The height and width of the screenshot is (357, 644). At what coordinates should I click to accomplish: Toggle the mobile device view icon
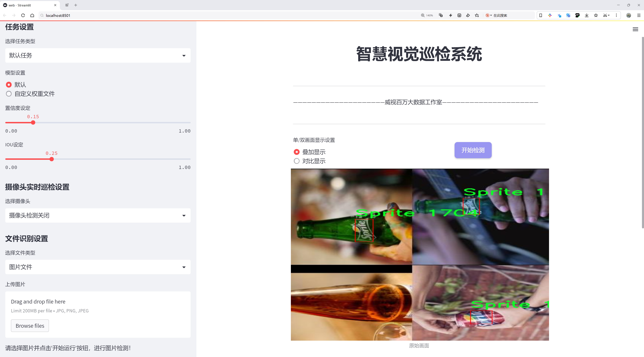[541, 15]
